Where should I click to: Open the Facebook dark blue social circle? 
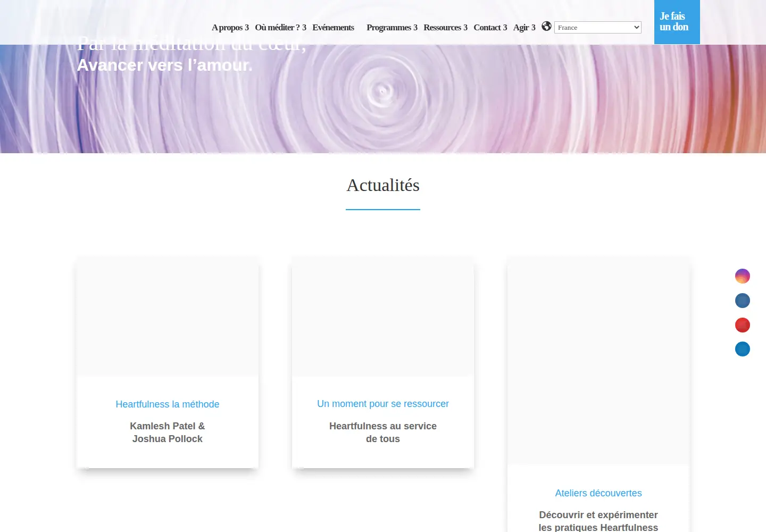743,301
